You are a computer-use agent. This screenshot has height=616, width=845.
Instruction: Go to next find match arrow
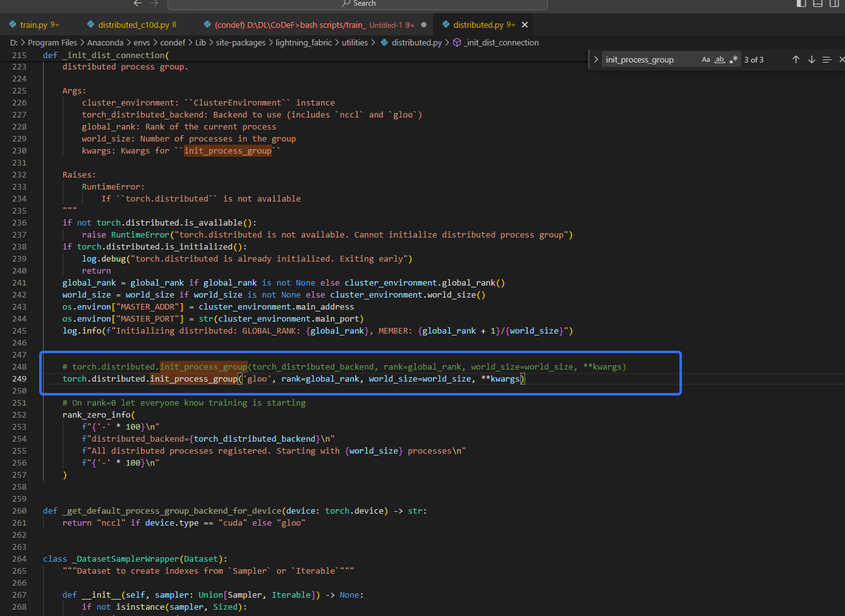[812, 59]
